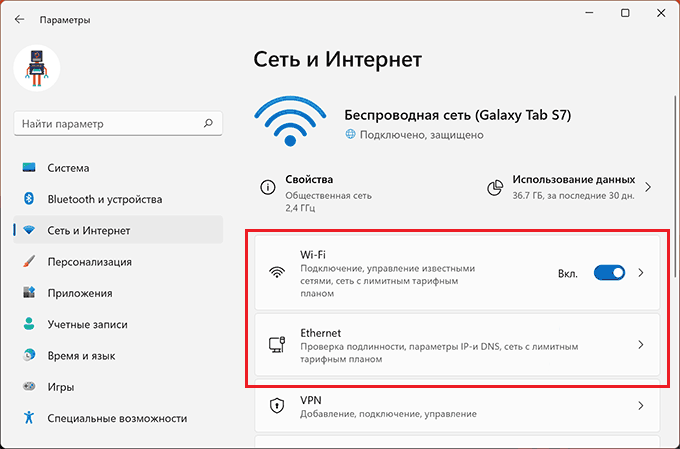The image size is (680, 449).
Task: Click the Ethernet computer cable icon
Action: coord(277,344)
